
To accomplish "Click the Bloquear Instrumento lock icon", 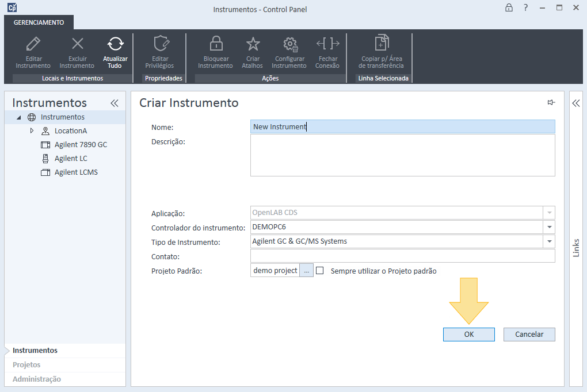I will click(x=216, y=43).
